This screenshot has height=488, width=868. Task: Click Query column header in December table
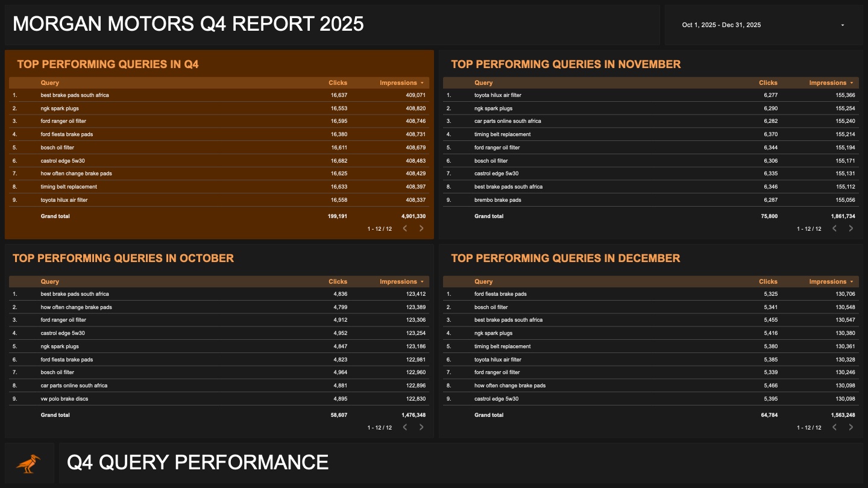pyautogui.click(x=483, y=282)
